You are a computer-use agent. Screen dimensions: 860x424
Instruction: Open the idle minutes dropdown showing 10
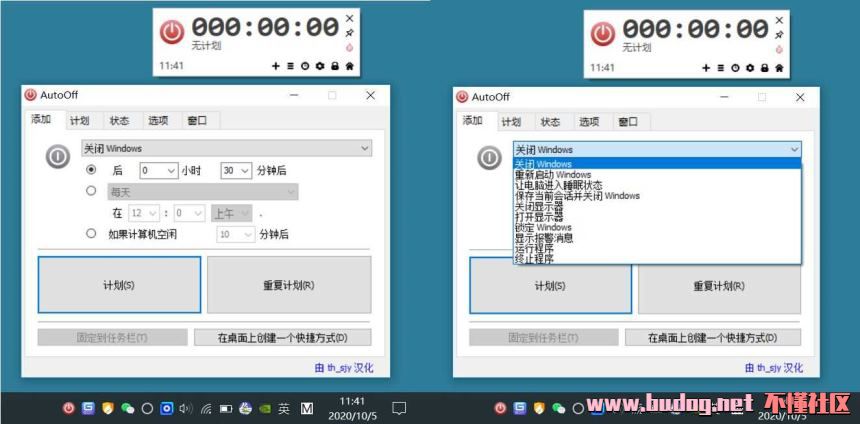[x=235, y=235]
